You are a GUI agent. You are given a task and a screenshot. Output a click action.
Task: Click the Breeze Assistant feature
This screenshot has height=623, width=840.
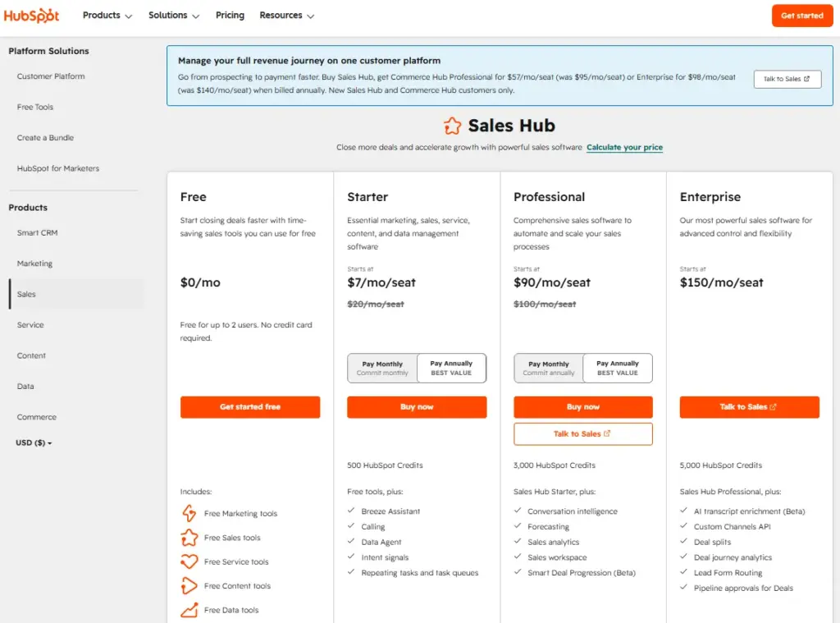click(x=390, y=511)
